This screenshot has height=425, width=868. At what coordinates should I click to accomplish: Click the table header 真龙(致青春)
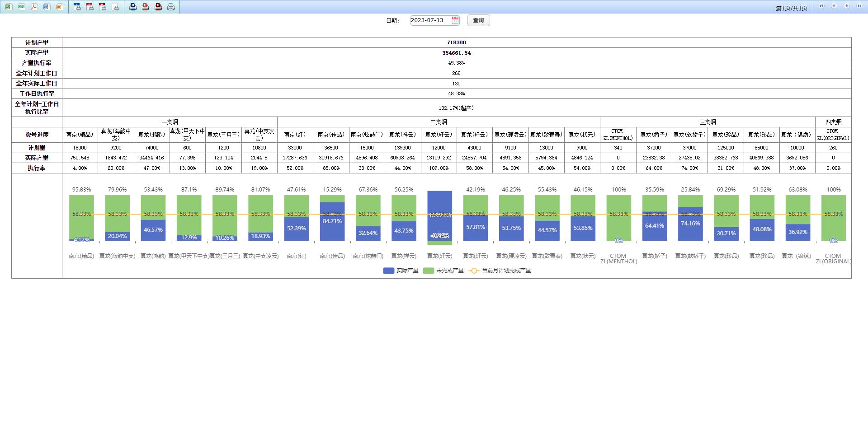(x=547, y=135)
